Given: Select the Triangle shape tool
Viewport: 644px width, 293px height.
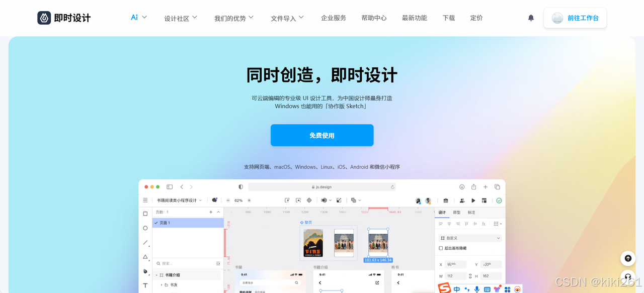Looking at the screenshot, I should point(145,257).
